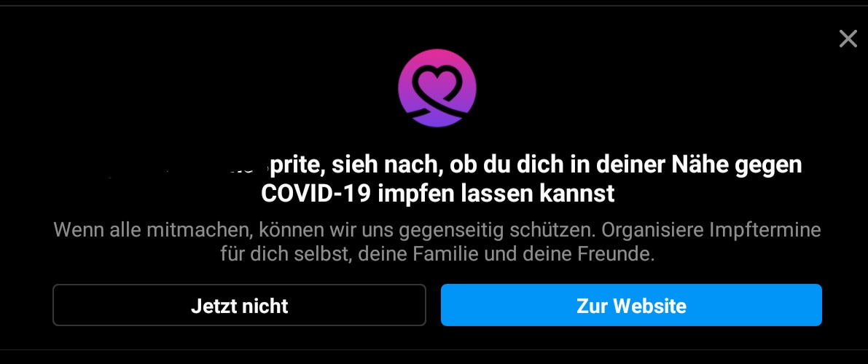Click the pink-purple heart ribbon icon

tap(437, 88)
